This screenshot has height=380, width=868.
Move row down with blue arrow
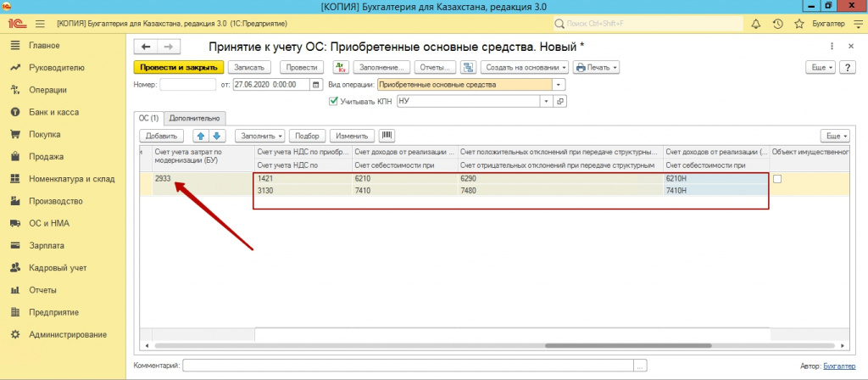point(217,136)
